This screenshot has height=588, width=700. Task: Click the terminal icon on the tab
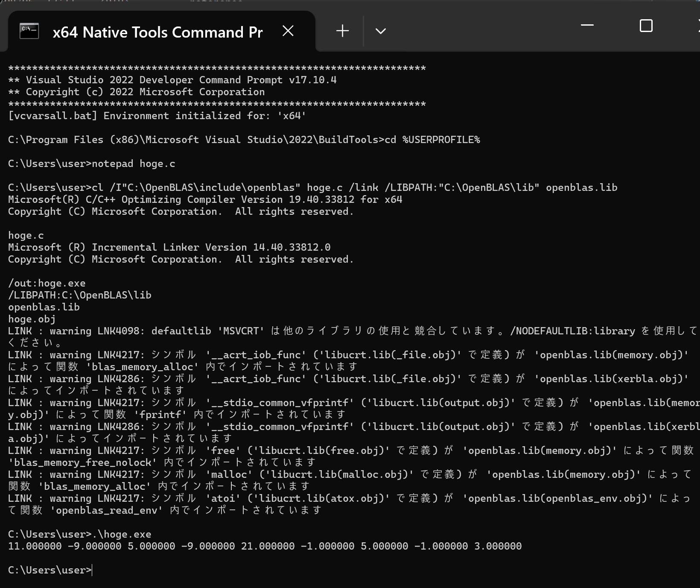coord(29,31)
